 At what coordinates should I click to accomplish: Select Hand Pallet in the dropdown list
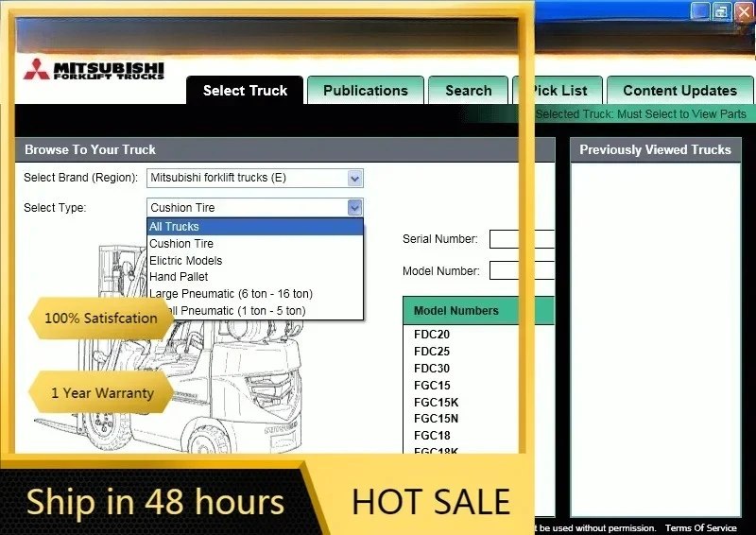click(x=255, y=276)
